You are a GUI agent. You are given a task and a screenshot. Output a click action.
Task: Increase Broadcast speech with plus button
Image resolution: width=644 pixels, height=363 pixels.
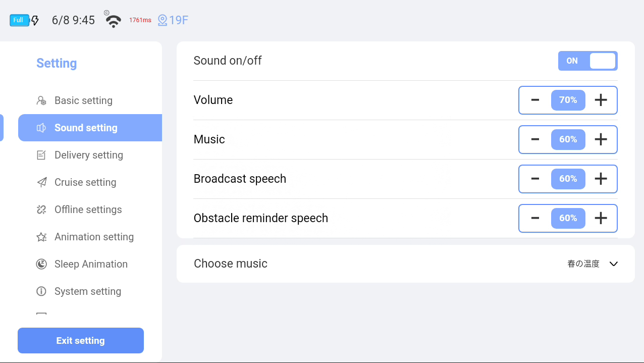tap(601, 179)
